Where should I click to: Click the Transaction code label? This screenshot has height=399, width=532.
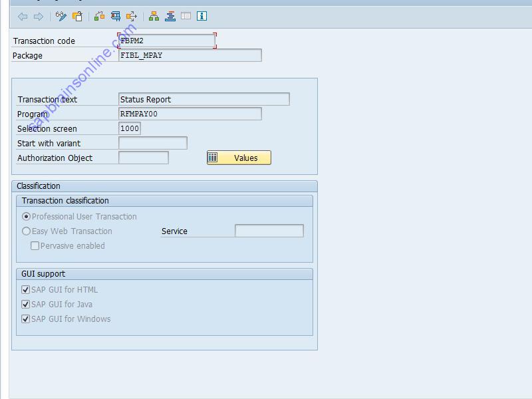click(44, 41)
